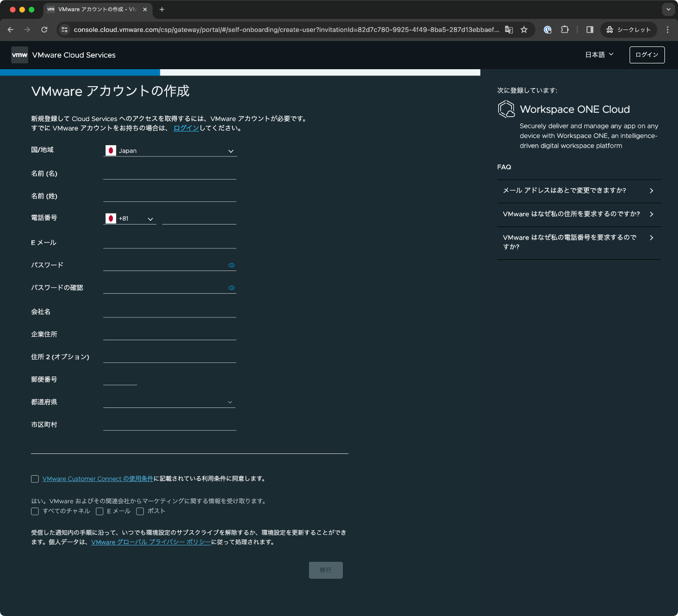Click browser back arrow

tap(11, 30)
